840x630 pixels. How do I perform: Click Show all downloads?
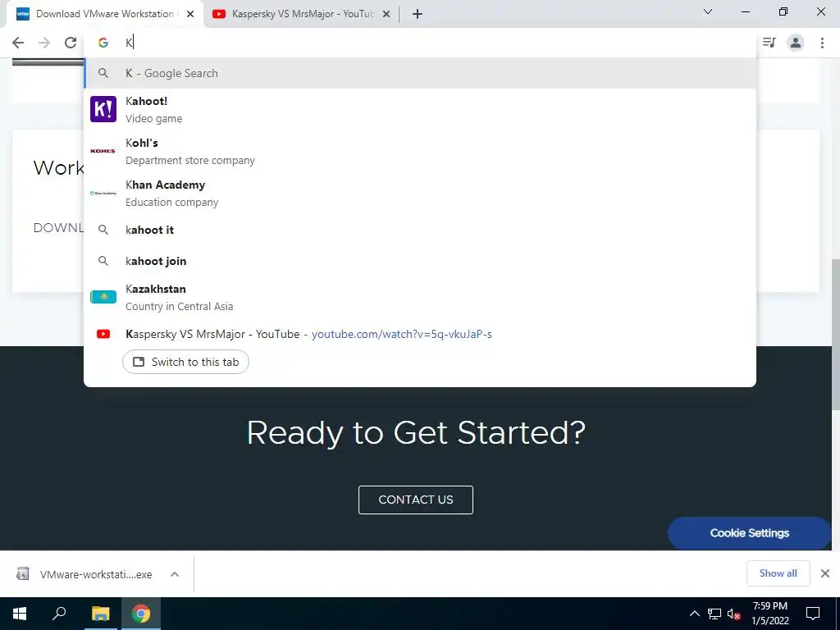coord(778,573)
